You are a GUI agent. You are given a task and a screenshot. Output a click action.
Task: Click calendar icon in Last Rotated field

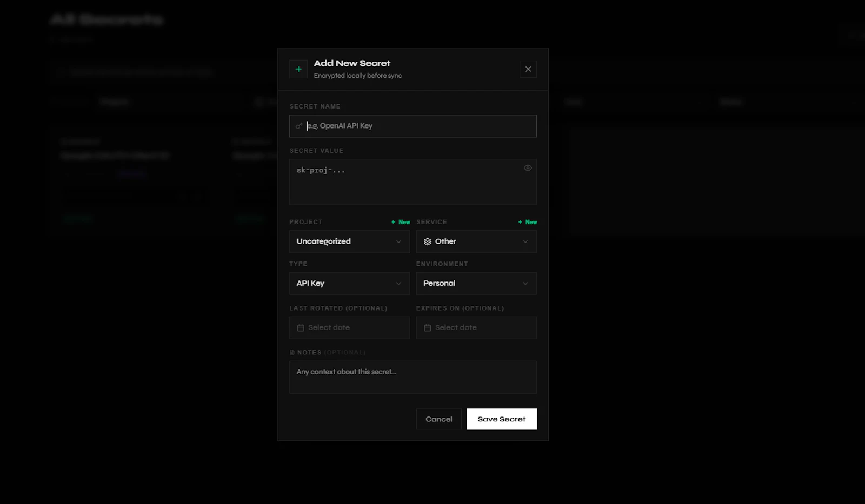click(x=301, y=327)
